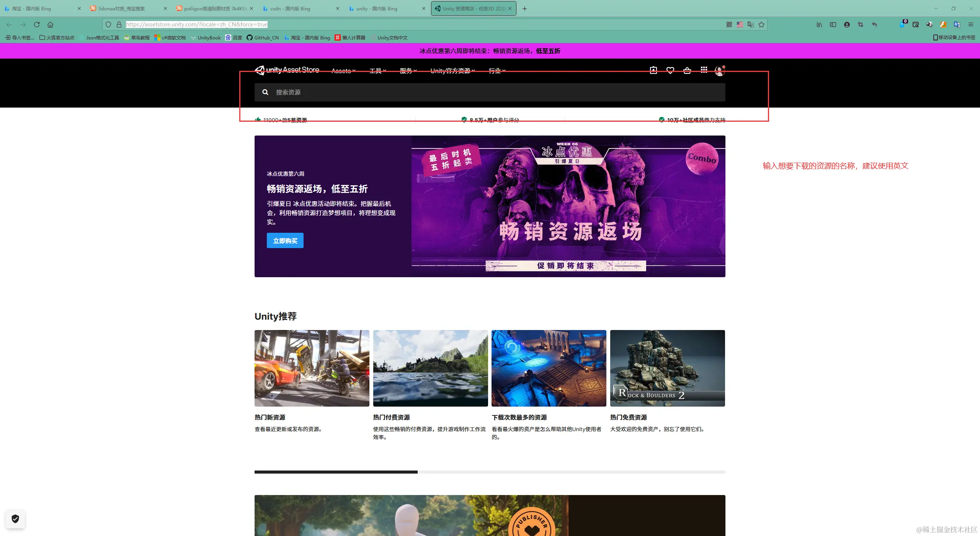This screenshot has height=536, width=980.
Task: Click the search magnifier icon
Action: point(265,92)
